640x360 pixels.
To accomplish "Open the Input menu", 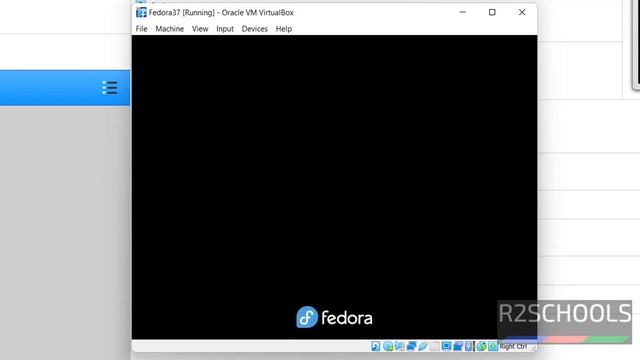I will click(x=225, y=29).
